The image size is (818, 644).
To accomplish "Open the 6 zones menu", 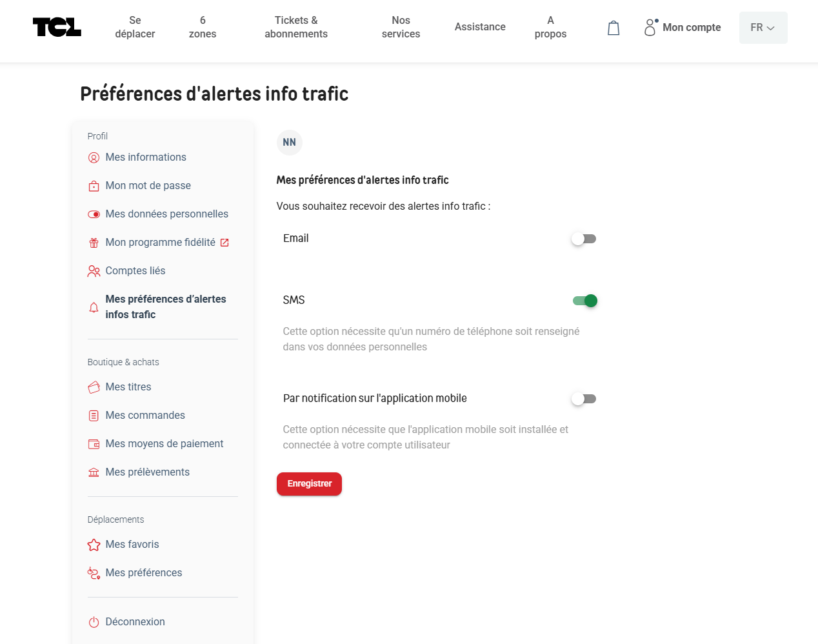I will [x=203, y=27].
